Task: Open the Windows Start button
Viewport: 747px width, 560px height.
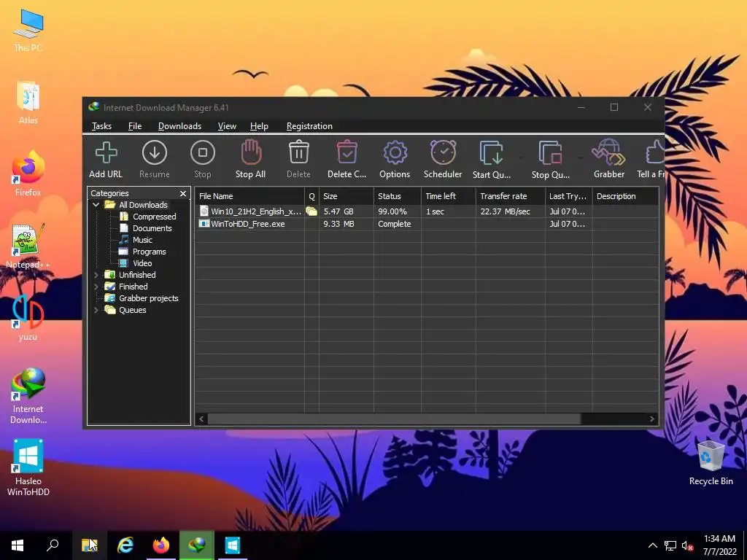Action: point(18,545)
